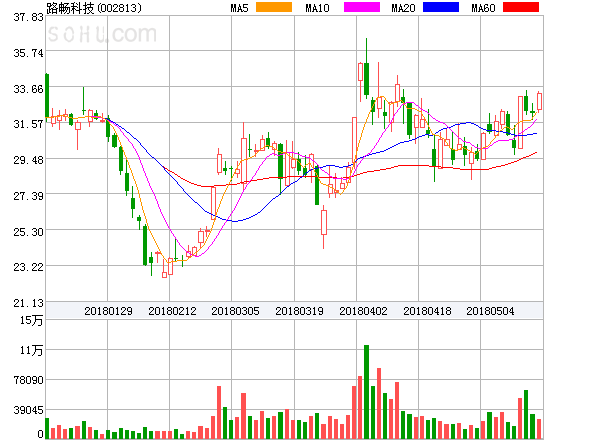The image size is (600, 440).
Task: Click the 23.22 price axis label
Action: [x=28, y=267]
